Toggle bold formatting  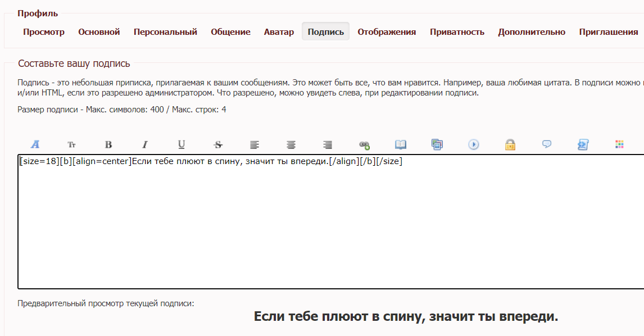tap(108, 144)
